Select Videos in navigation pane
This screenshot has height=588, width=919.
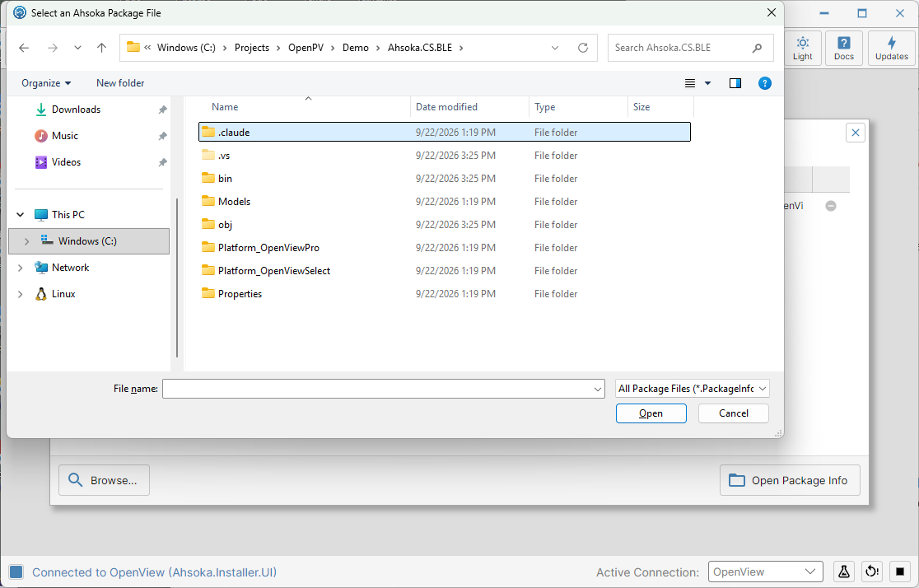pos(66,162)
